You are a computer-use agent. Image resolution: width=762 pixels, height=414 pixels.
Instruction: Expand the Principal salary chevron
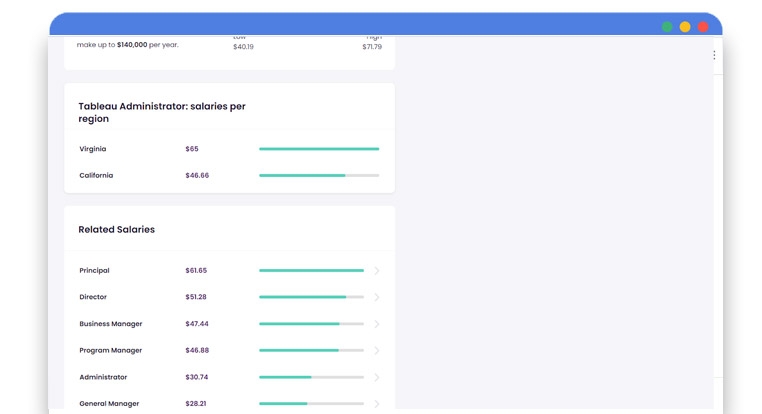[x=377, y=271]
